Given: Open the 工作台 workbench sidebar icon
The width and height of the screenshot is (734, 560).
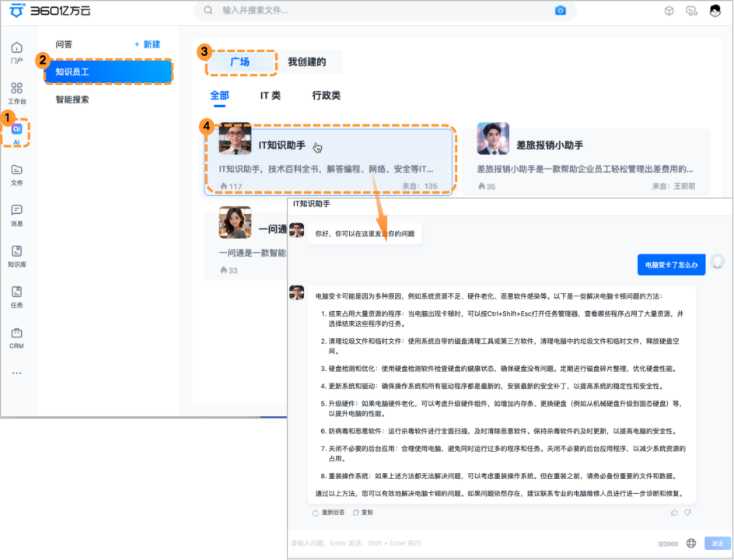Looking at the screenshot, I should (17, 93).
